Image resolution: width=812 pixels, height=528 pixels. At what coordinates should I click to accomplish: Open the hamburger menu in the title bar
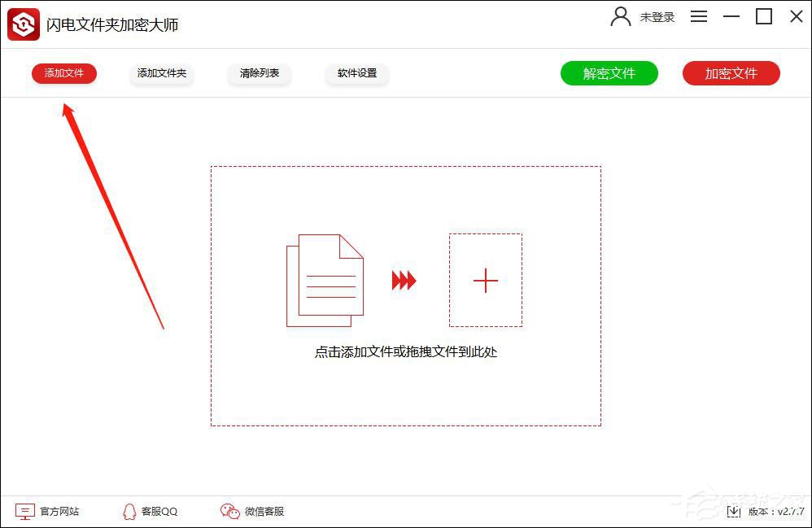point(698,16)
